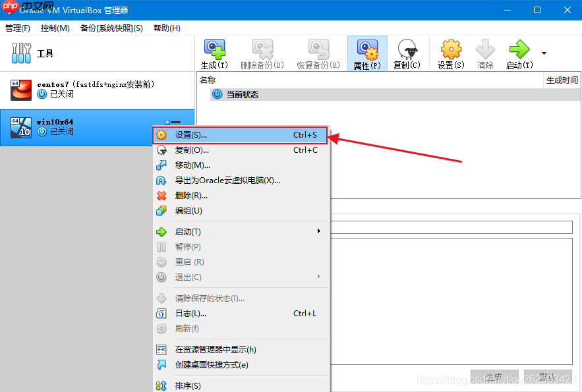
Task: Select the 属性(P) toolbar icon
Action: tap(367, 53)
